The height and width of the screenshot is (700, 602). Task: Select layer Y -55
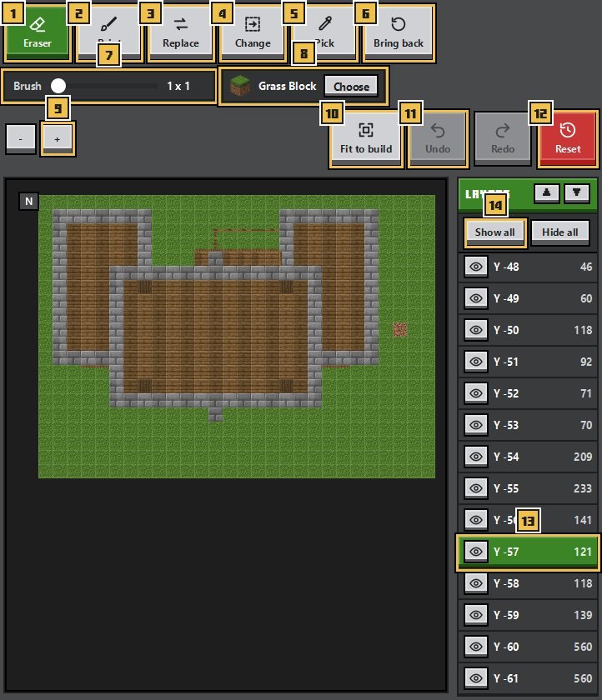coord(528,489)
